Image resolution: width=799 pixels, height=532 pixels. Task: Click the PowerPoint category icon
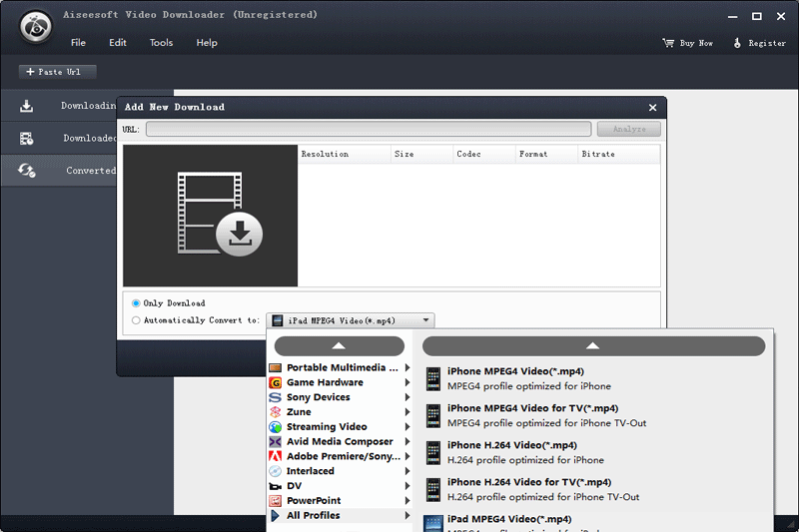tap(276, 500)
